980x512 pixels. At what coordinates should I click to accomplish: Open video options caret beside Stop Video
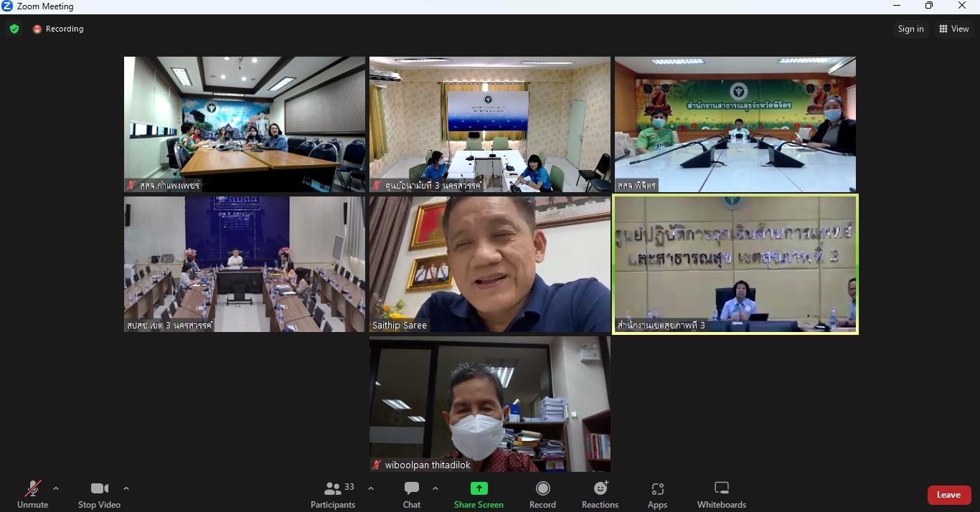(126, 488)
